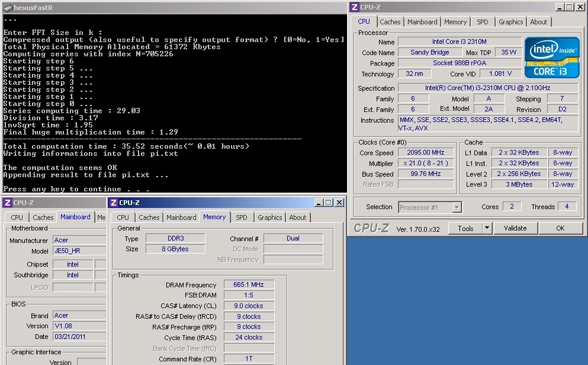Click the 9.0 clocks CAS Latency value
Image resolution: width=588 pixels, height=365 pixels.
coord(249,306)
